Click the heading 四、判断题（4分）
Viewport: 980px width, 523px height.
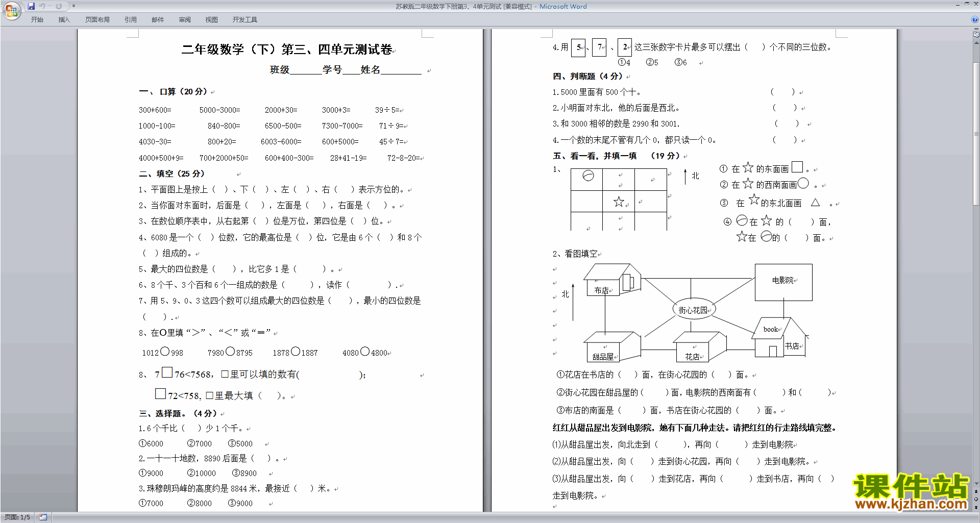[x=587, y=77]
